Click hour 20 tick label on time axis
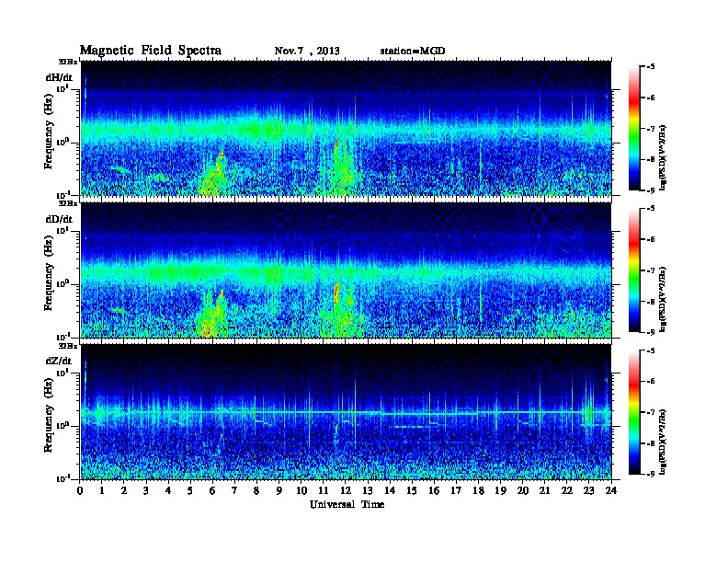The width and height of the screenshot is (728, 563). [x=522, y=491]
